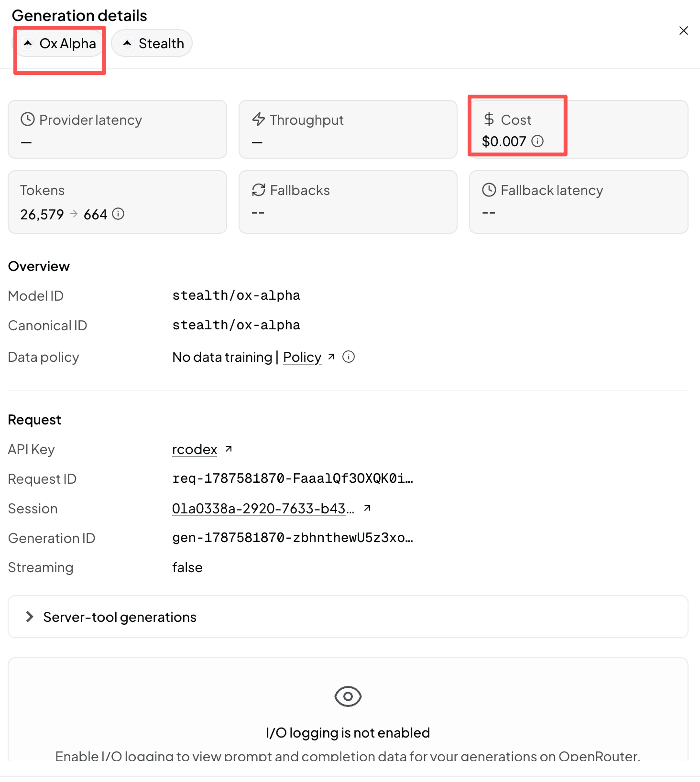This screenshot has height=782, width=700.
Task: Open the rcodex API key link
Action: click(195, 449)
